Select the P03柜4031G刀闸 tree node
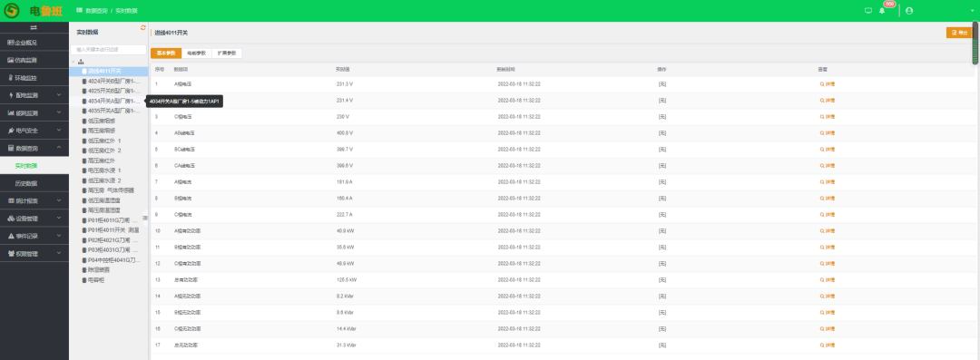 click(x=110, y=250)
